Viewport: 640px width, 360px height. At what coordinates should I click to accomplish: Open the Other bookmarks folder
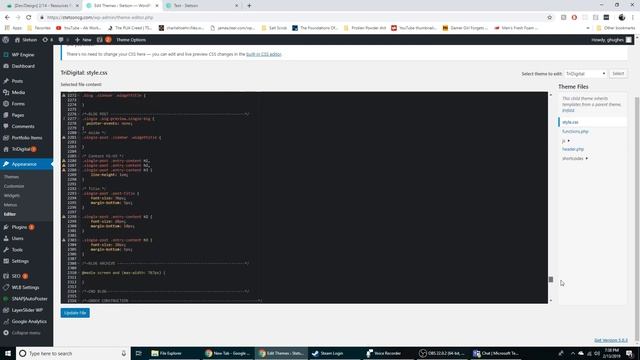click(x=616, y=28)
